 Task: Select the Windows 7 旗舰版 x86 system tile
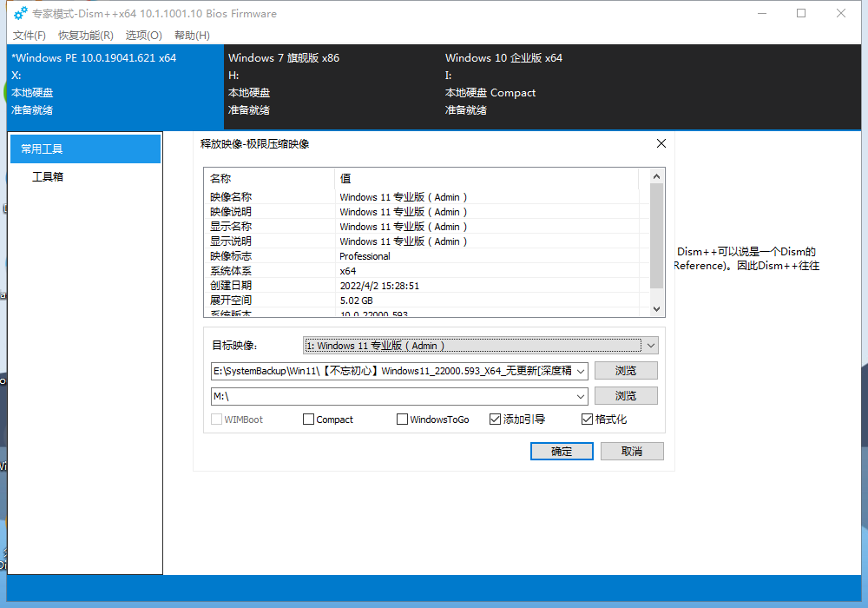click(x=332, y=83)
